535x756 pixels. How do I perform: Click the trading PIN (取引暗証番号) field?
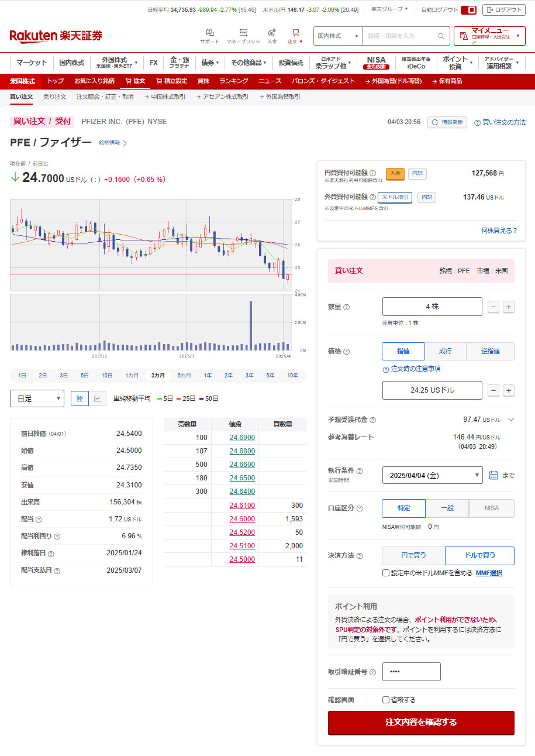pos(411,672)
